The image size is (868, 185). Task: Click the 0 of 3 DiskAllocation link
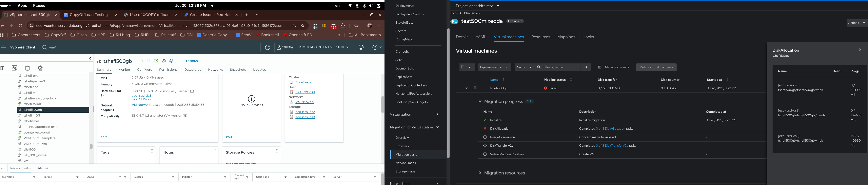click(610, 129)
